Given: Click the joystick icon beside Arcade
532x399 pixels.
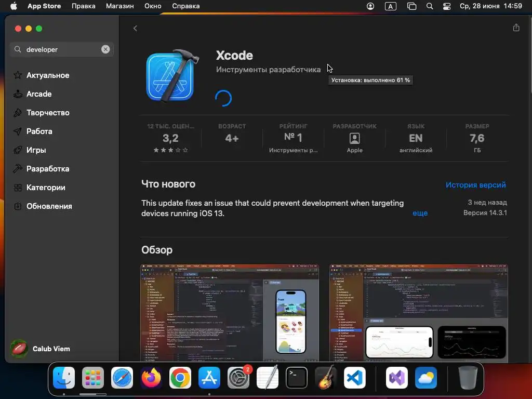Looking at the screenshot, I should point(18,94).
